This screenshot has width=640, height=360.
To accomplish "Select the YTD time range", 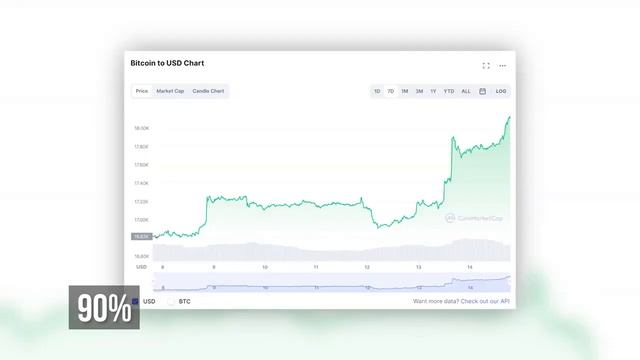I will [449, 91].
